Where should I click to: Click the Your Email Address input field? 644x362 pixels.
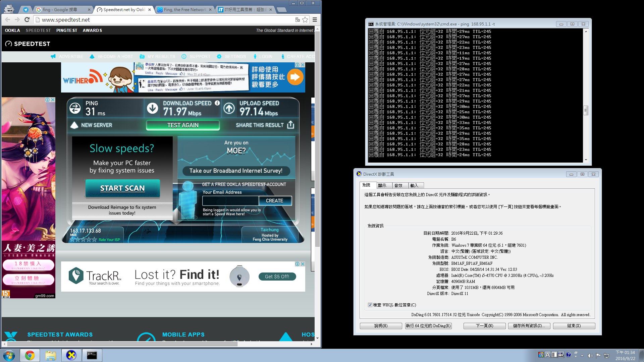pyautogui.click(x=230, y=200)
